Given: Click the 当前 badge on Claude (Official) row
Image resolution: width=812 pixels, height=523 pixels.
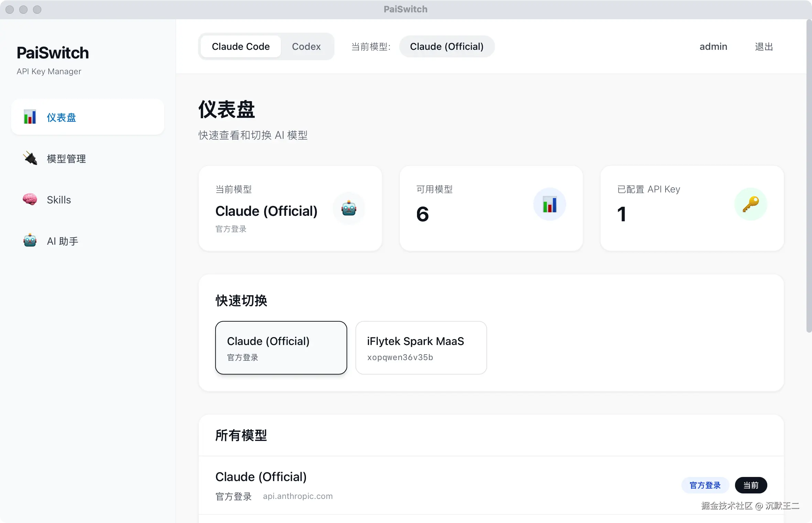Looking at the screenshot, I should 751,485.
